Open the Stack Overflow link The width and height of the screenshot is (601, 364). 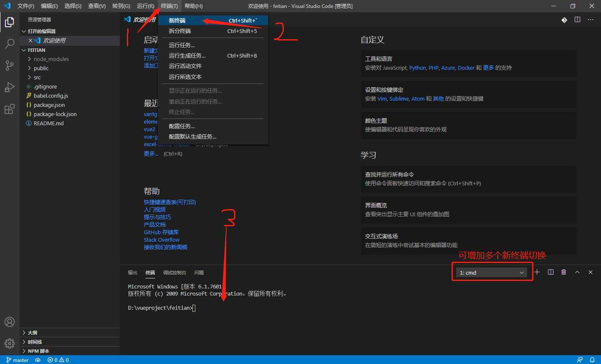162,240
